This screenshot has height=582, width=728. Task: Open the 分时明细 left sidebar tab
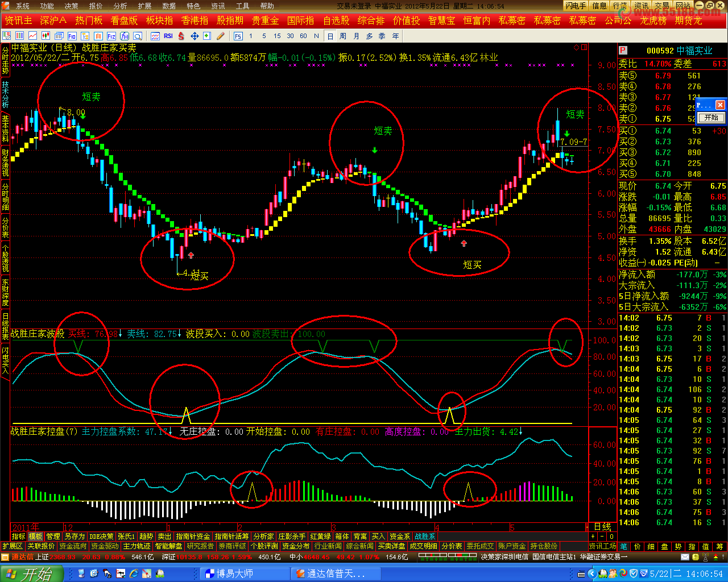5,197
